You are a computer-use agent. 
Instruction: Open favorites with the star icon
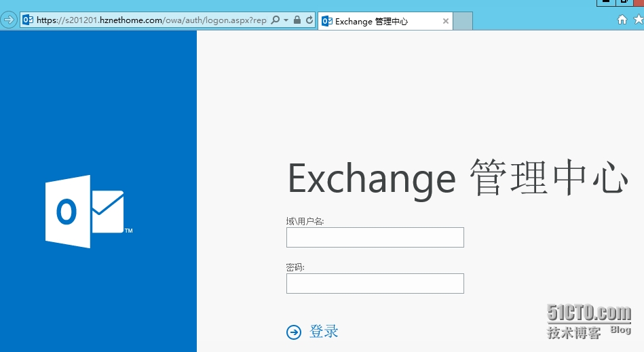(639, 19)
